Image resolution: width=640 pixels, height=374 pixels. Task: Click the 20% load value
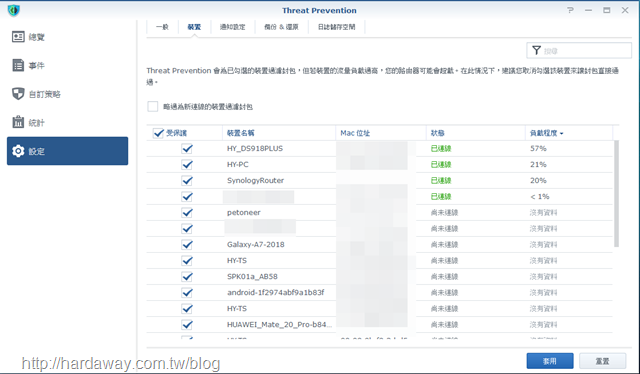(x=538, y=180)
